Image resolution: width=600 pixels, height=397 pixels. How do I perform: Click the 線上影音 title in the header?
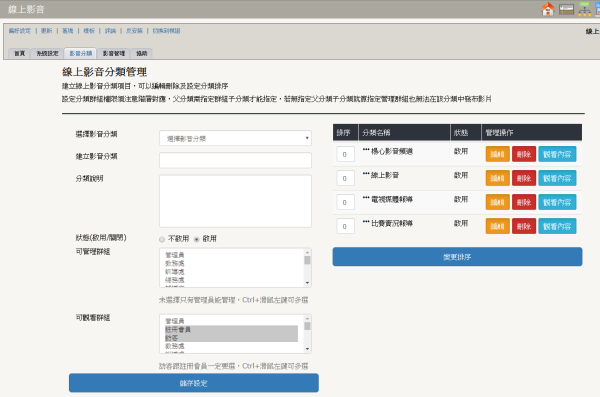26,9
